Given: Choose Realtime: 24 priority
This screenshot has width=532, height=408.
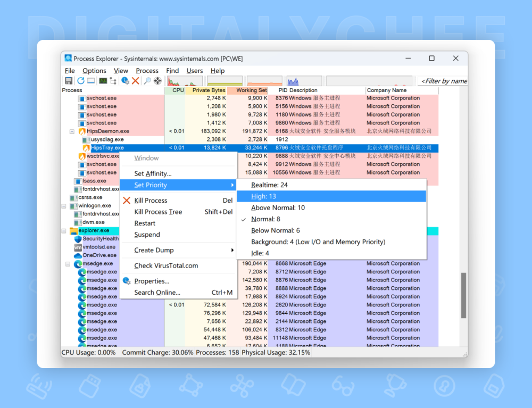Looking at the screenshot, I should coord(331,185).
